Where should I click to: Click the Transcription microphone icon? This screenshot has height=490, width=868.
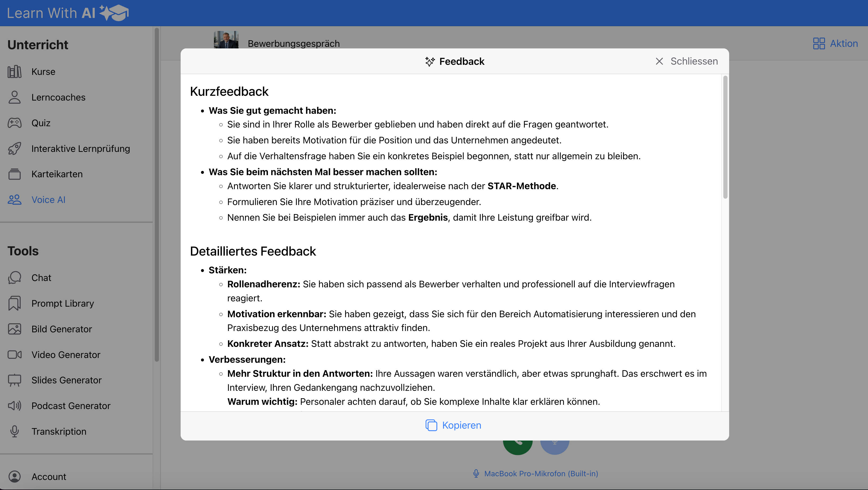(15, 431)
